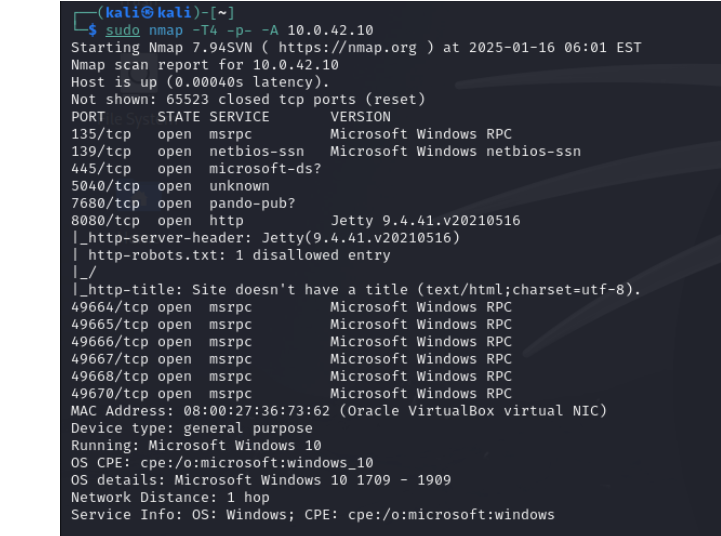Screen dimensions: 721x536
Task: Click the 135/tcp port entry
Action: (x=101, y=134)
